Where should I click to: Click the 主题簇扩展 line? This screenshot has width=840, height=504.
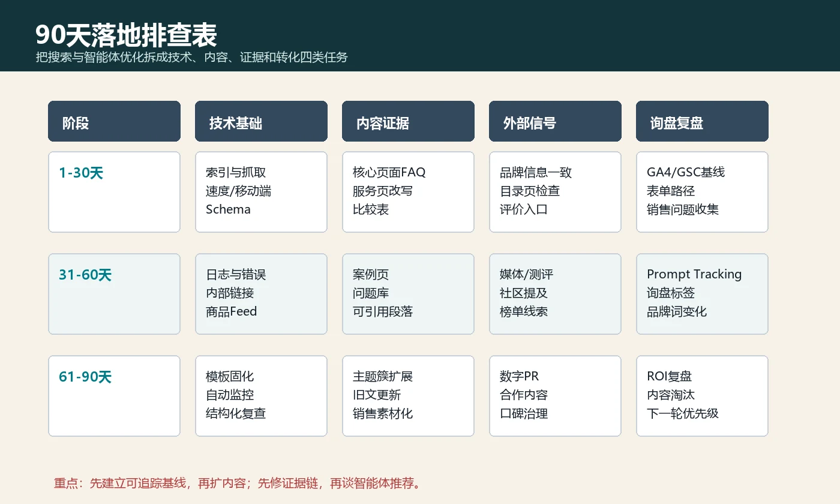pyautogui.click(x=383, y=376)
